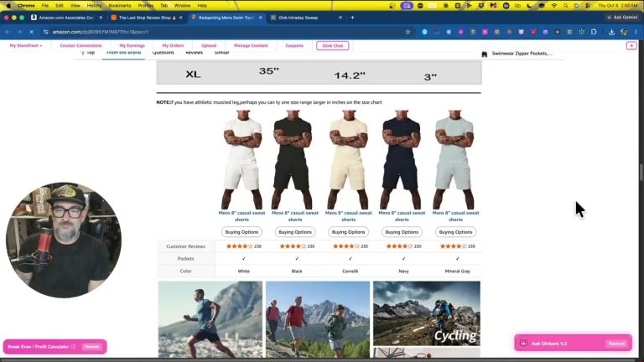
Task: Open the Upload link
Action: 209,45
